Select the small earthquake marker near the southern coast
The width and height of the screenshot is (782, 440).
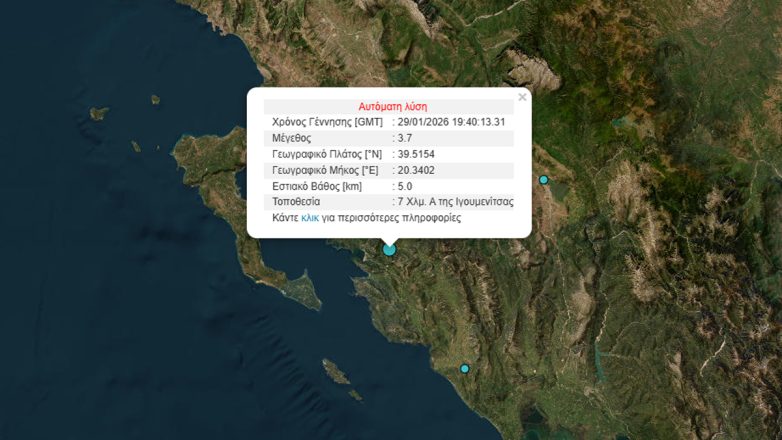pos(465,369)
